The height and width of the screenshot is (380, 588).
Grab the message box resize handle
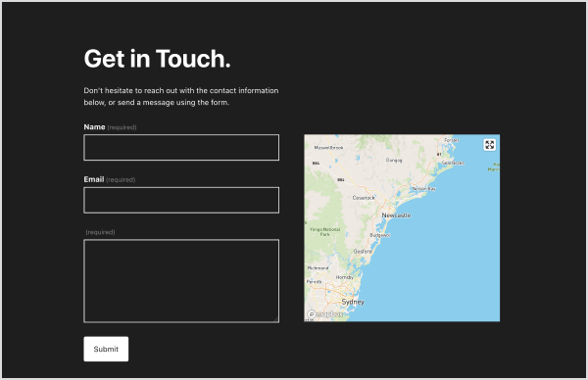click(x=276, y=319)
